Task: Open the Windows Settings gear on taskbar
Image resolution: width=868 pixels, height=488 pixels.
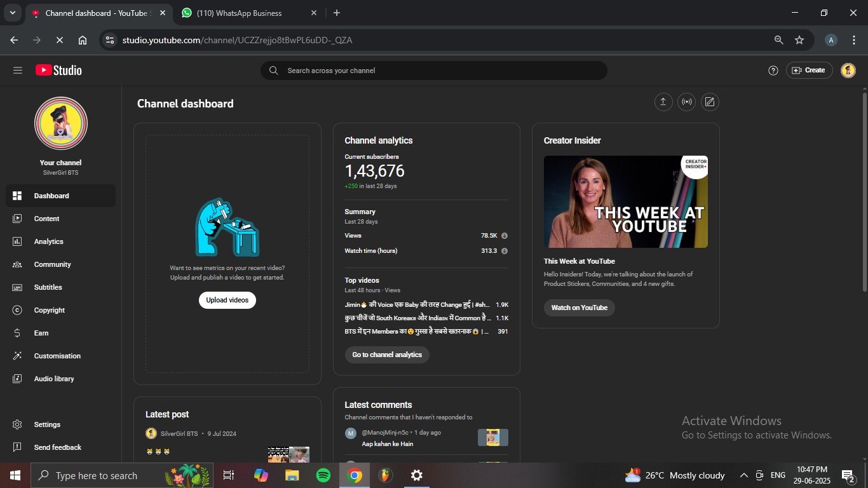Action: [x=417, y=475]
